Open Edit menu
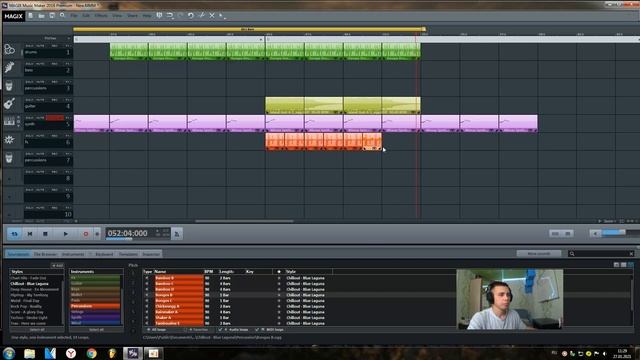The image size is (640, 360). point(86,16)
